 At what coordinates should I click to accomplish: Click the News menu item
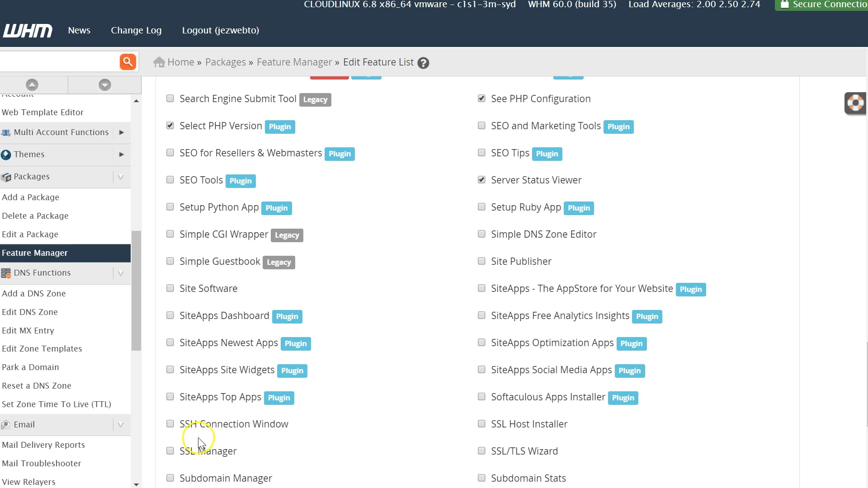pos(79,30)
